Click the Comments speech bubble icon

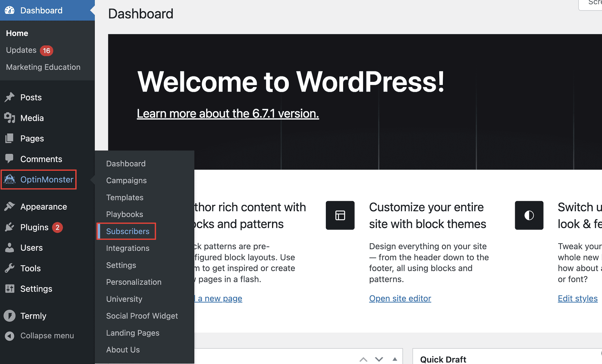tap(10, 159)
